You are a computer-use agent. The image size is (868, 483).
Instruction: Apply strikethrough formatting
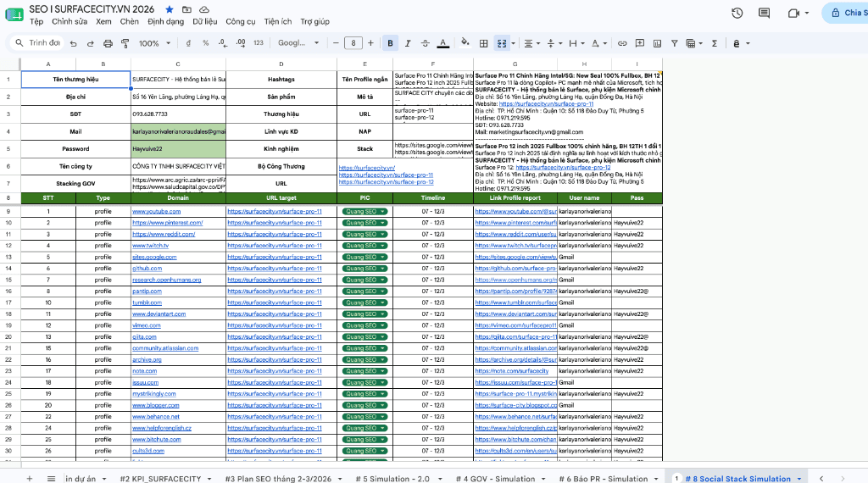click(x=426, y=43)
